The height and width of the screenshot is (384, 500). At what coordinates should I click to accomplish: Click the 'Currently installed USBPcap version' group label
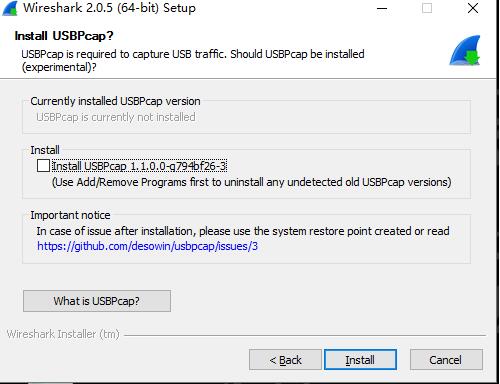click(x=115, y=101)
